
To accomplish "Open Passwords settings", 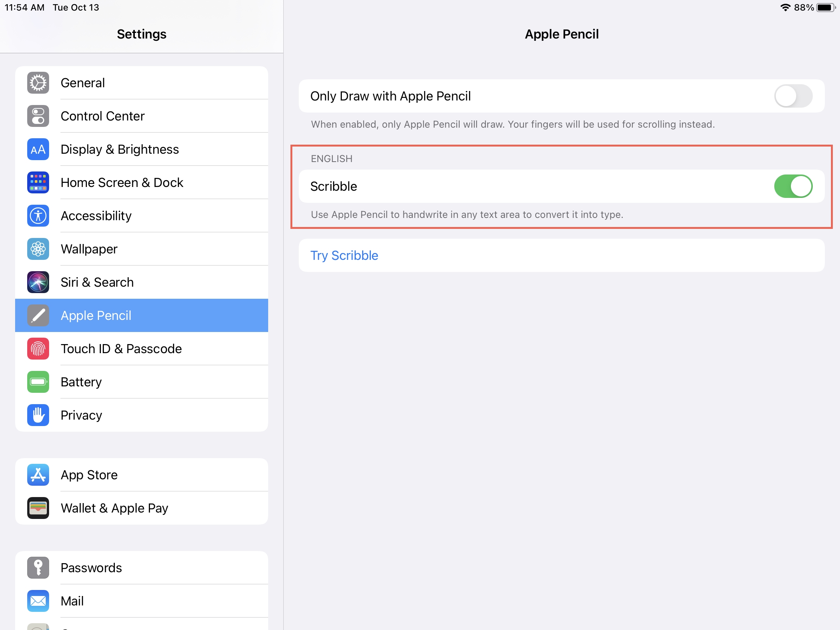I will [x=142, y=568].
